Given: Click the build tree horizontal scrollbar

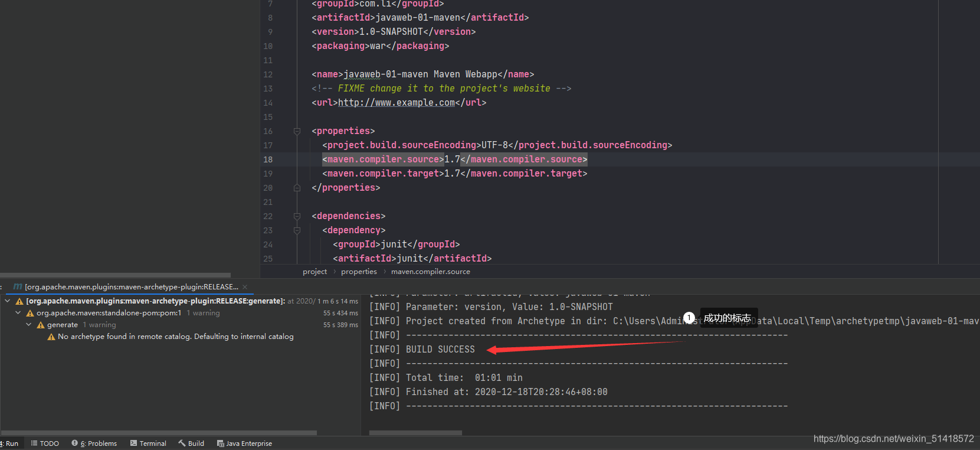Looking at the screenshot, I should (x=159, y=433).
